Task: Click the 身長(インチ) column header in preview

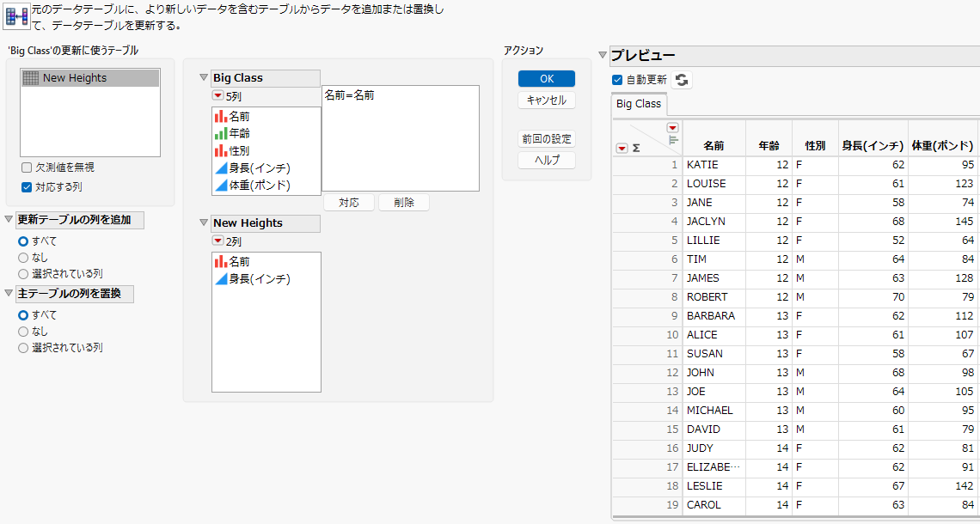Action: [873, 145]
